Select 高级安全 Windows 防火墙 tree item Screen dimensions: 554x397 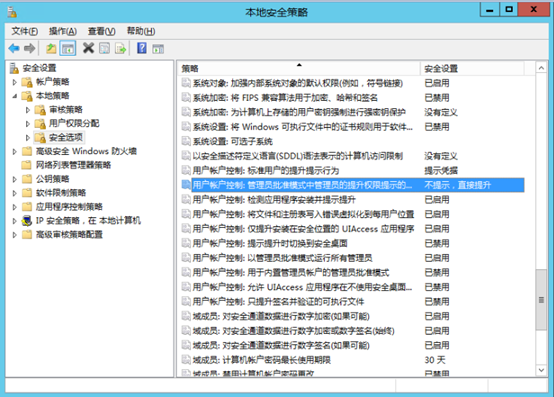(86, 151)
